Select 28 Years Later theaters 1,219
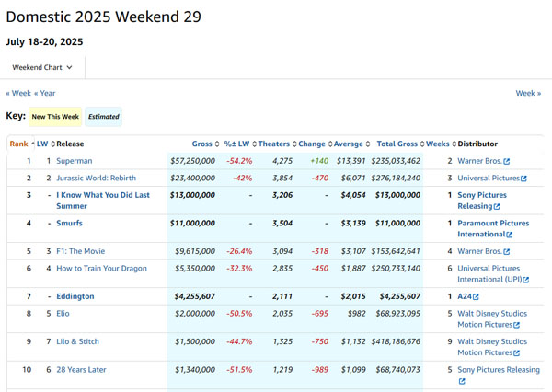552x392 pixels. tap(282, 370)
